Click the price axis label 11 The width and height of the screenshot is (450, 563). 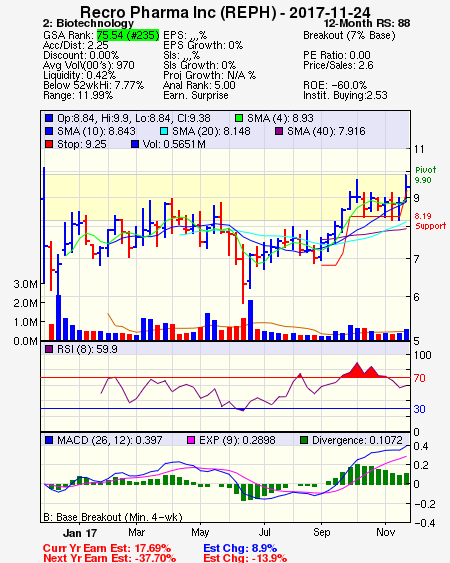point(419,149)
